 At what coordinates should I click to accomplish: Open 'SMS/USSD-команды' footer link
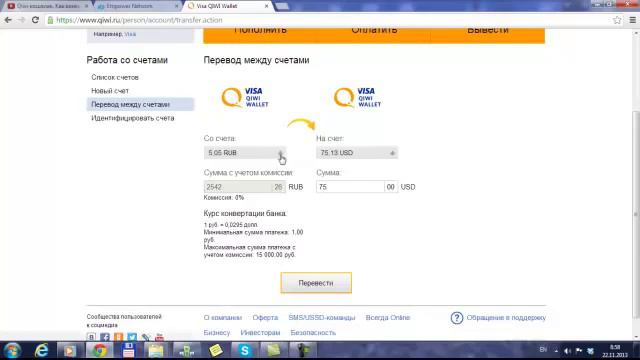tap(322, 318)
